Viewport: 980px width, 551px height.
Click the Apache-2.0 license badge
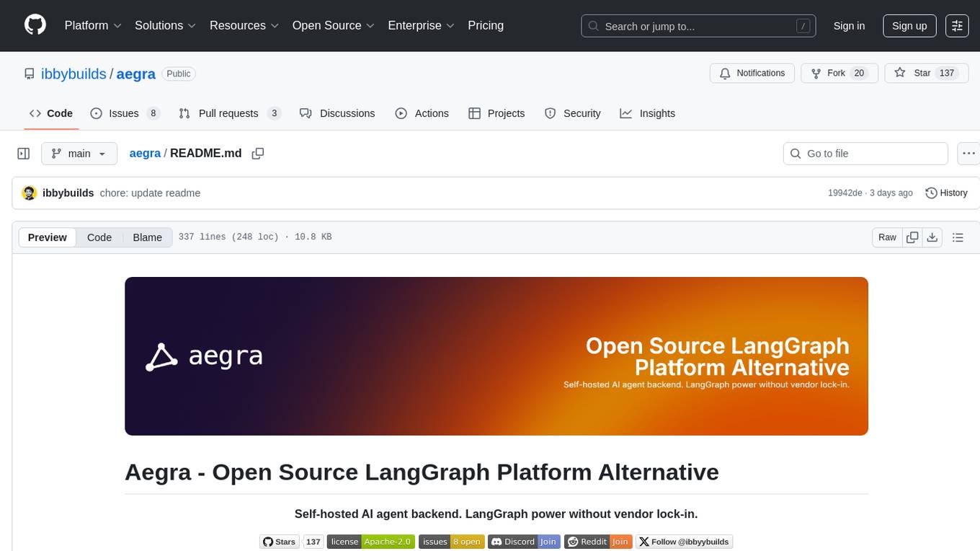click(x=371, y=542)
